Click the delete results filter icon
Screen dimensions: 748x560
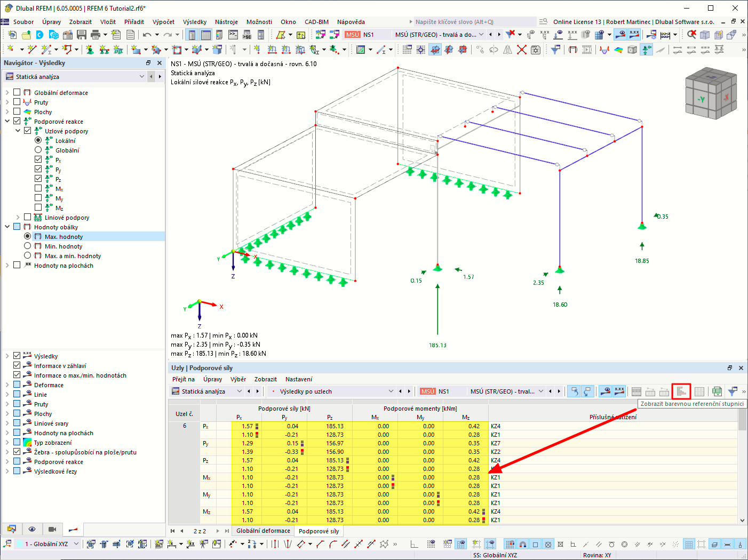coord(511,35)
